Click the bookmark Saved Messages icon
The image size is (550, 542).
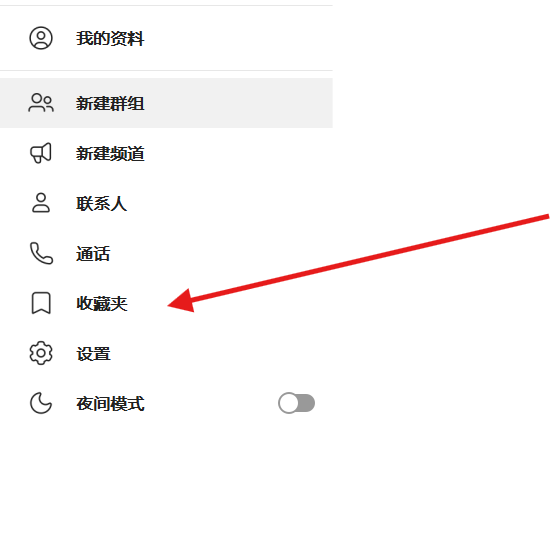click(41, 303)
